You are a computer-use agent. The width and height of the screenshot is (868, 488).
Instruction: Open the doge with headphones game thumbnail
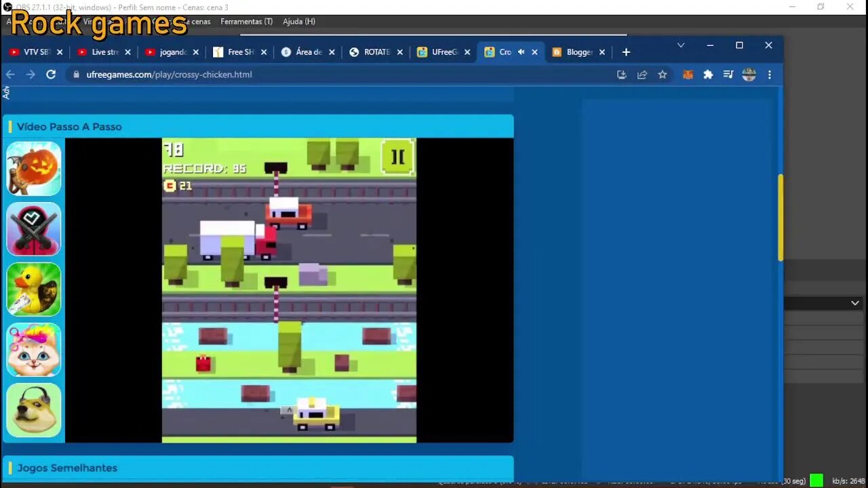(x=34, y=410)
